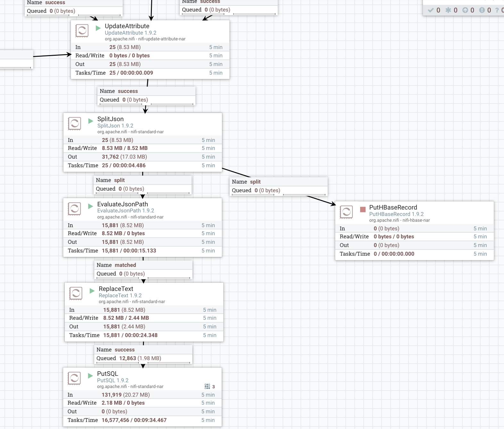Click EvaluateJsonPath Read/Write 8.52 MB / 0 bytes
The width and height of the screenshot is (504, 429).
pyautogui.click(x=123, y=233)
